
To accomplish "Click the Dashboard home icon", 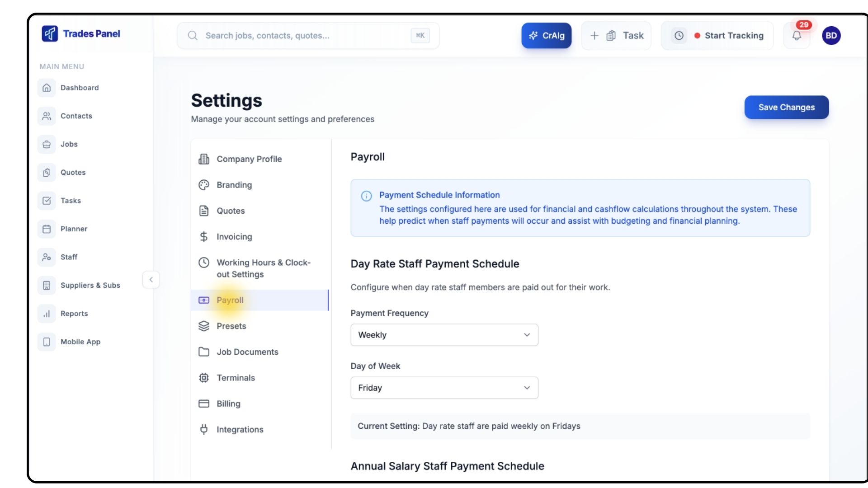I will point(47,88).
